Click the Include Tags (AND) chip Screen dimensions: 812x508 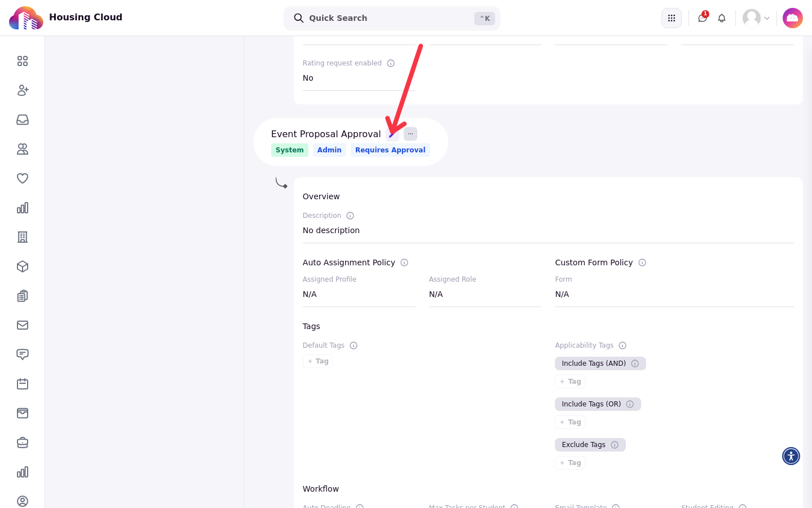pos(601,364)
